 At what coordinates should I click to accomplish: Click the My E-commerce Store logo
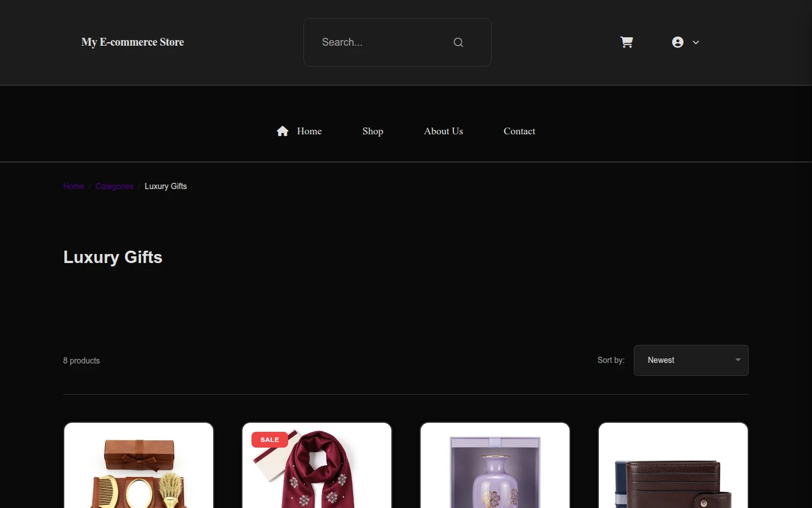tap(133, 42)
